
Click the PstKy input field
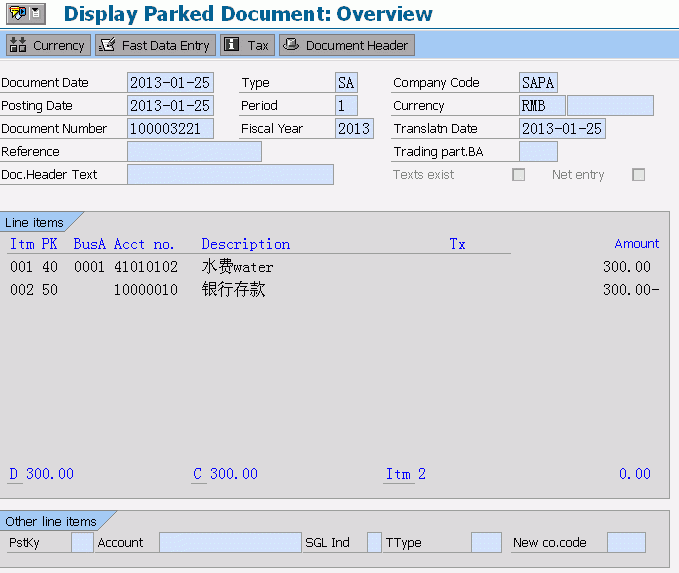(82, 542)
